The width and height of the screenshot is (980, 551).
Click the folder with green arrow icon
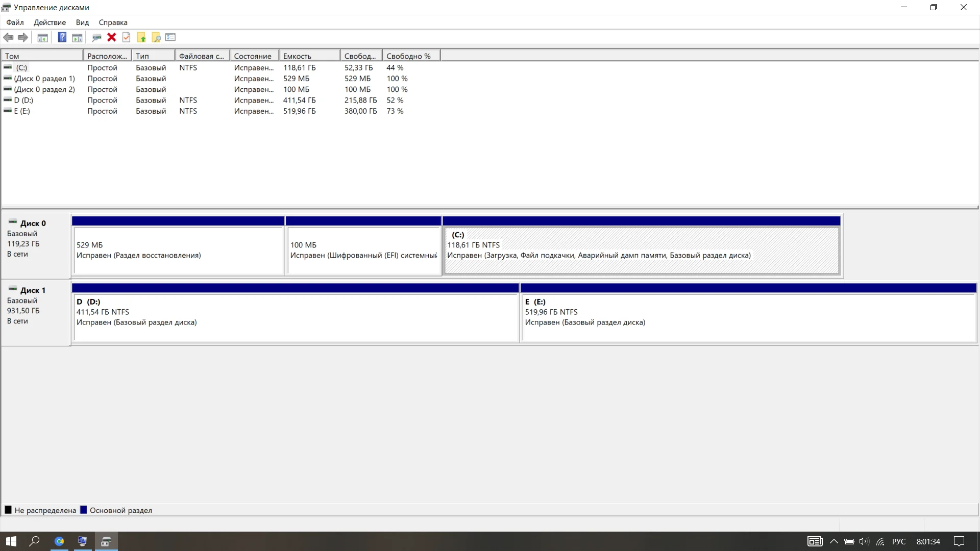point(141,37)
